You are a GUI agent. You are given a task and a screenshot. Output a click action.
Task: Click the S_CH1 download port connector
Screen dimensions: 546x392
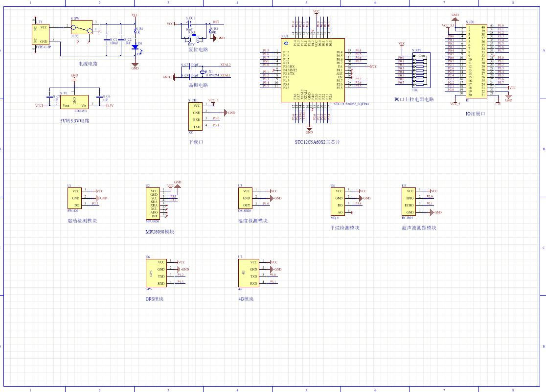(196, 116)
